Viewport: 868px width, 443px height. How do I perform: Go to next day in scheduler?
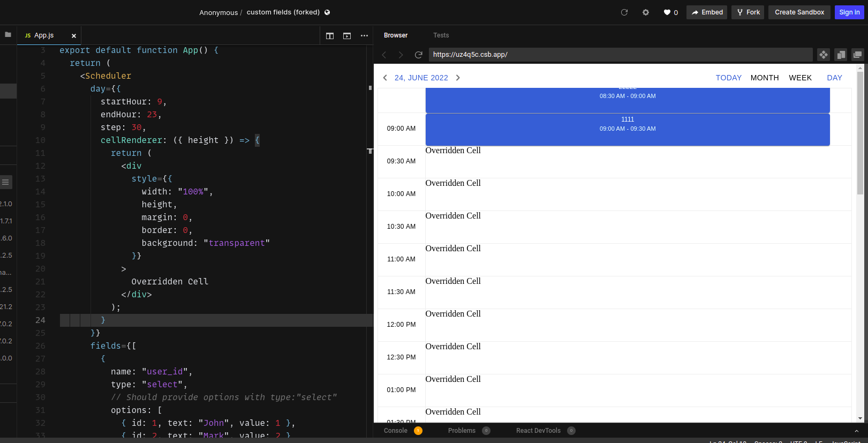pos(458,78)
